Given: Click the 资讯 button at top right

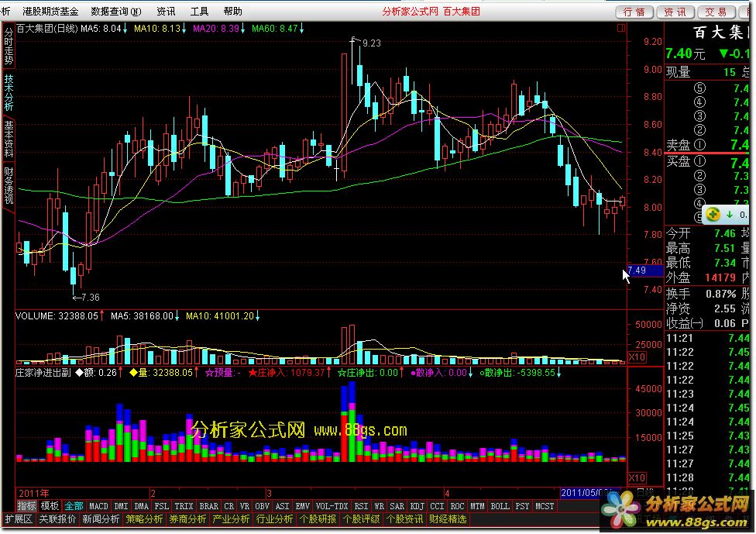Looking at the screenshot, I should 675,12.
